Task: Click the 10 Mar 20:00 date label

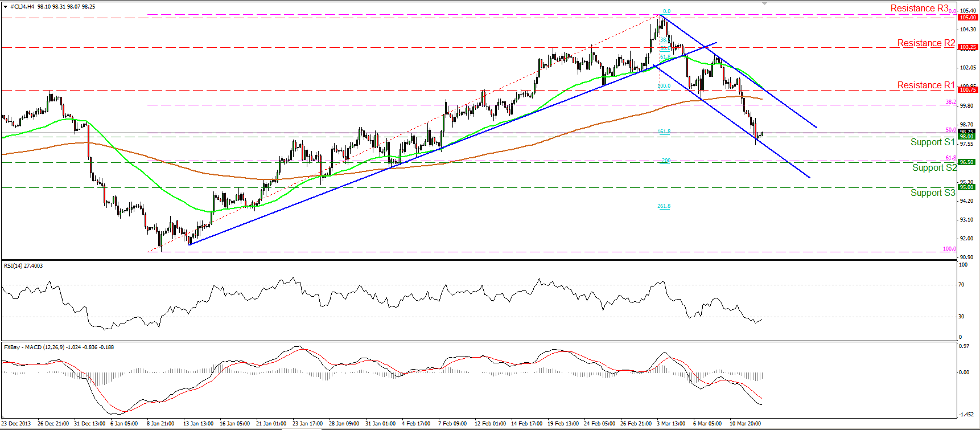Action: pos(745,424)
